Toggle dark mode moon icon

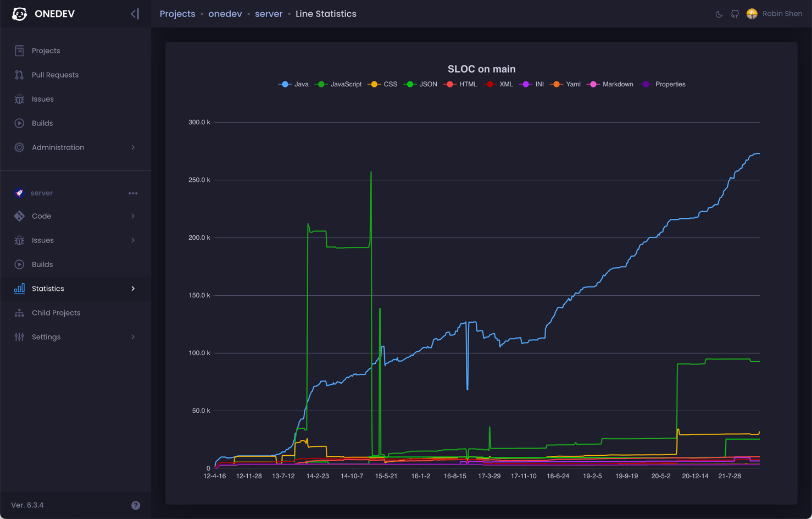coord(719,14)
